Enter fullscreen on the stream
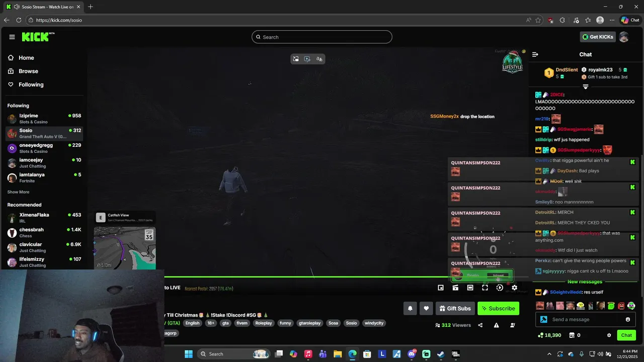 pos(485,288)
